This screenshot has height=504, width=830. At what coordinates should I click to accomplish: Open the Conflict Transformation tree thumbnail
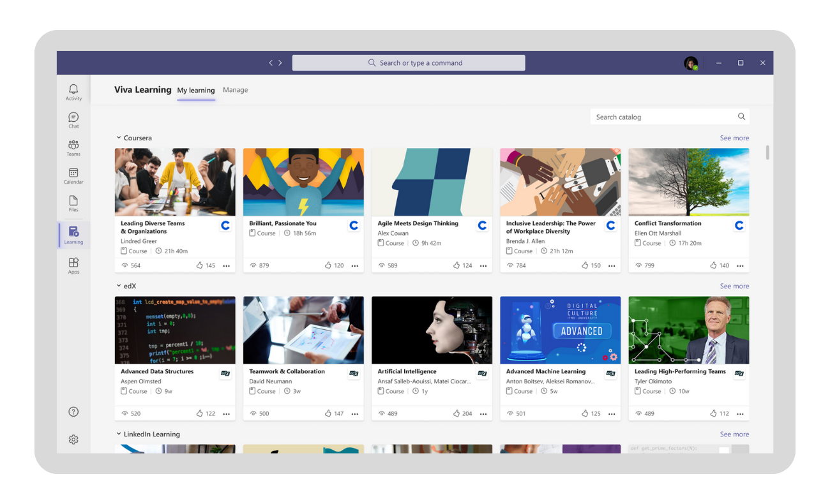689,182
